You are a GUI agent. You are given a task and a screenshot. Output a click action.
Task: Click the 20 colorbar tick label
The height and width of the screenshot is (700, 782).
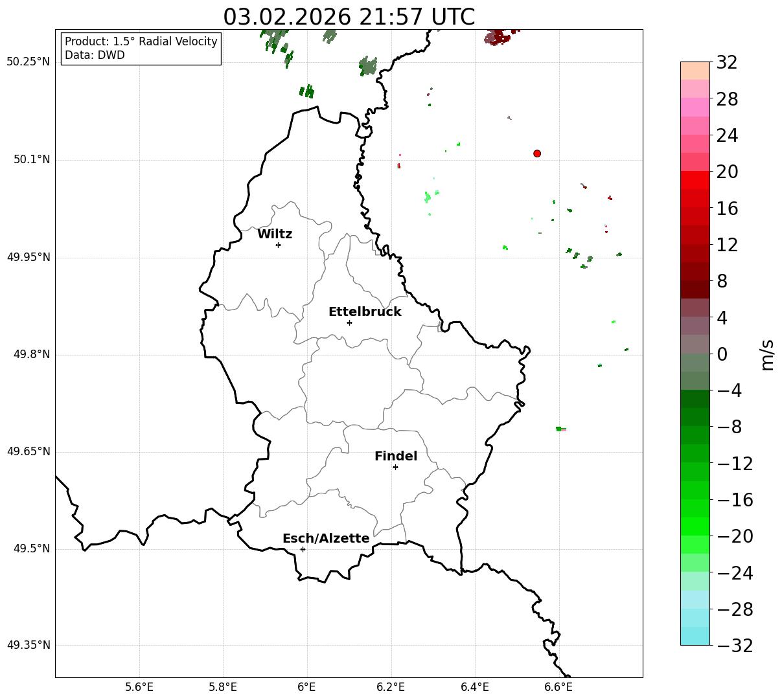tap(727, 172)
